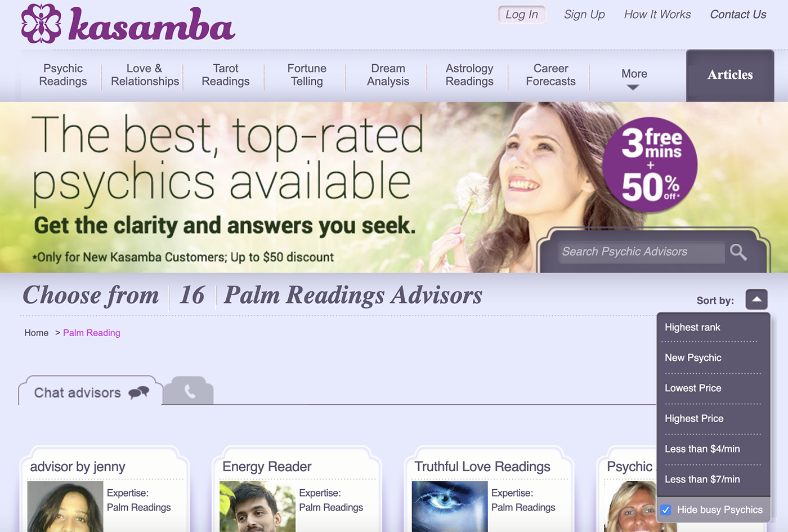788x532 pixels.
Task: Click the search magnifying glass icon
Action: tap(738, 252)
